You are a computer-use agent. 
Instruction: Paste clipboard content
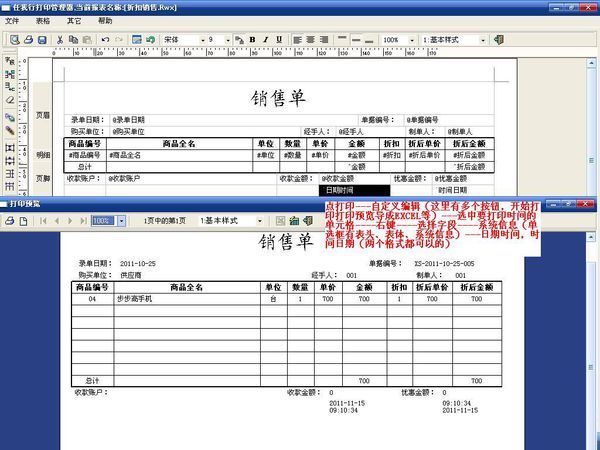point(87,39)
